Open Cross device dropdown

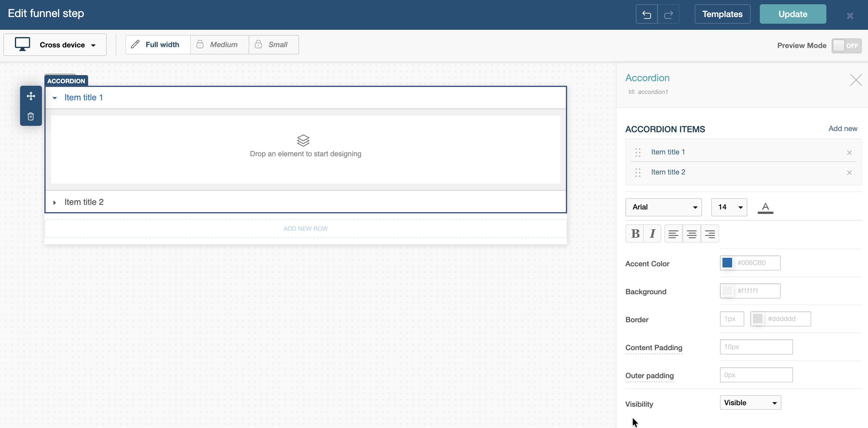(55, 44)
